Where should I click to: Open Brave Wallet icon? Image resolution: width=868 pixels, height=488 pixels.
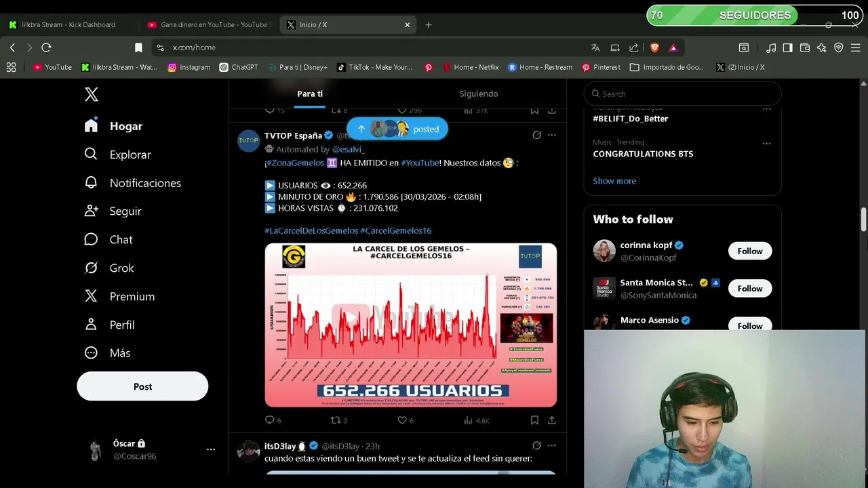[x=805, y=47]
